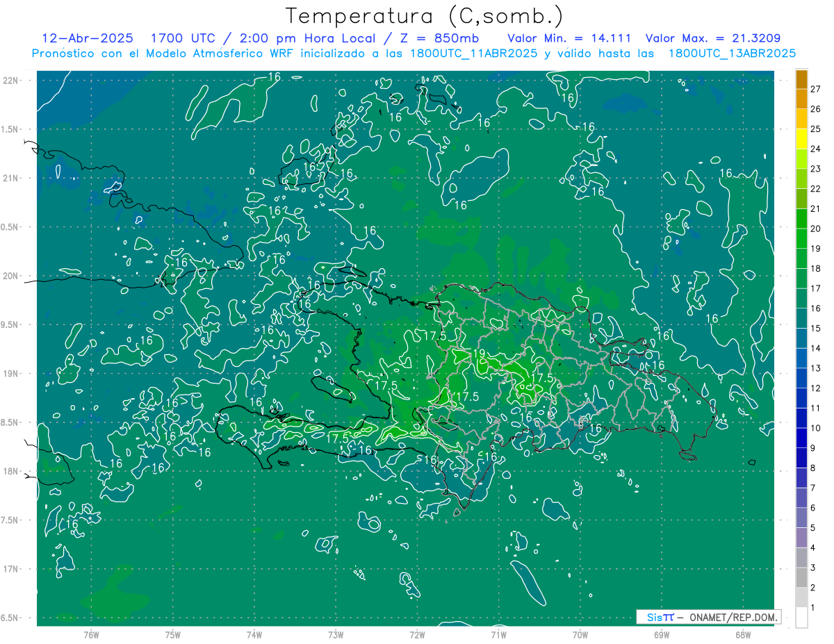Click the "Valor Min. = 14.111" value
Screen dimensions: 834x644
(569, 38)
